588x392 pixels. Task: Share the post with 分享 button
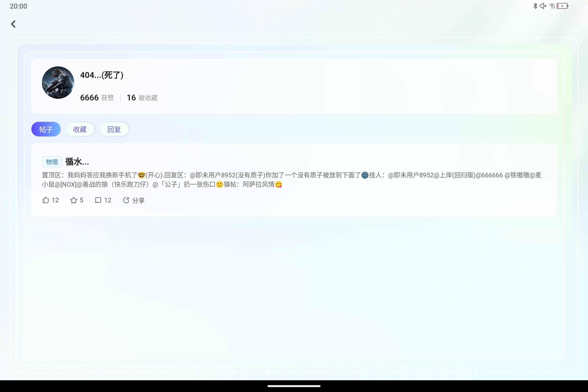point(134,200)
